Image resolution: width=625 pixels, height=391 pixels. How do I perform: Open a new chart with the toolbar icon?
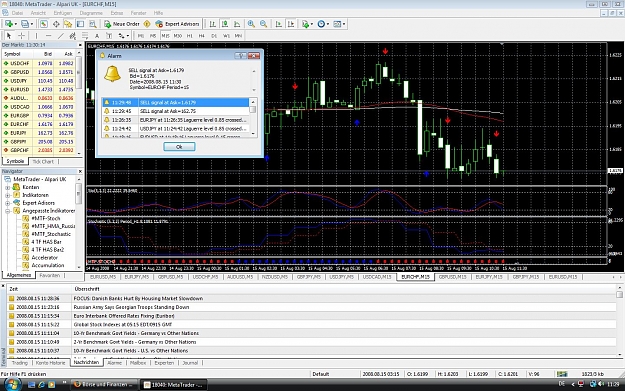(x=8, y=24)
